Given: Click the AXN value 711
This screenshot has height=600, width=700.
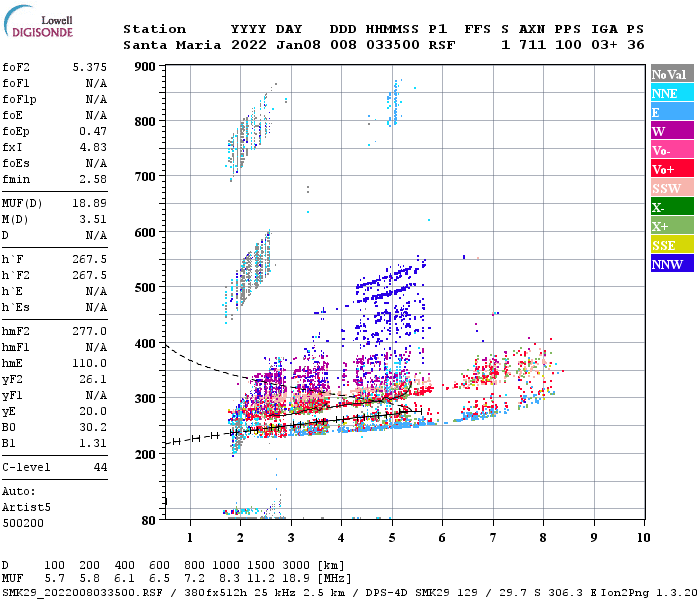Looking at the screenshot, I should (x=532, y=45).
